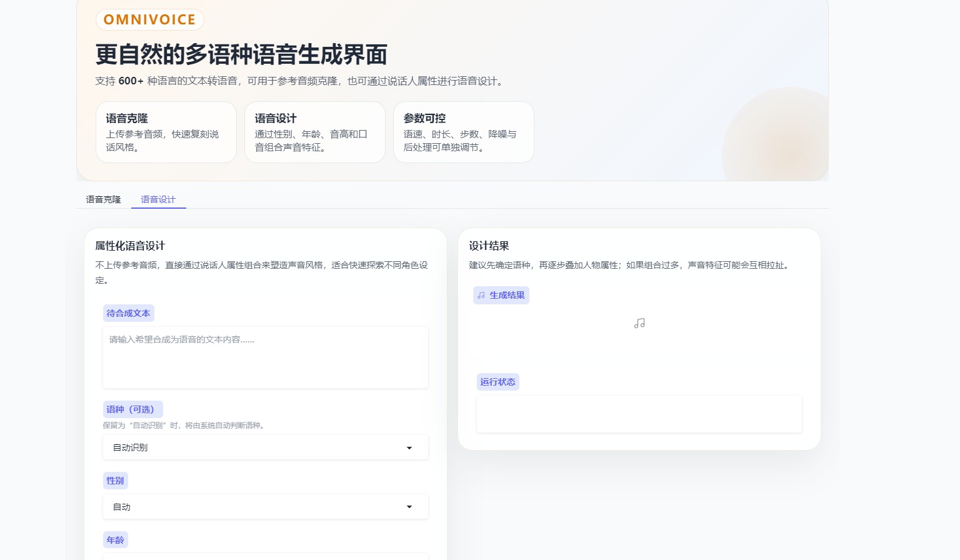Click the 参数可控 feature card

pyautogui.click(x=463, y=132)
